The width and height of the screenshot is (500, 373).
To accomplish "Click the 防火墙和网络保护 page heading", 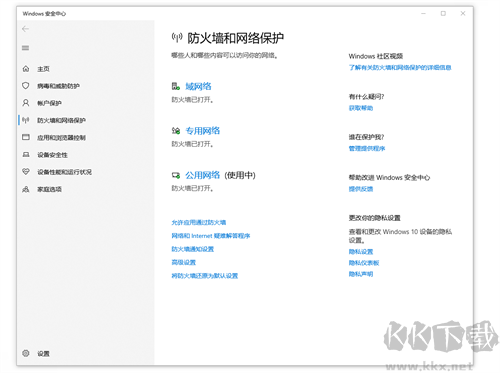I will (x=235, y=38).
